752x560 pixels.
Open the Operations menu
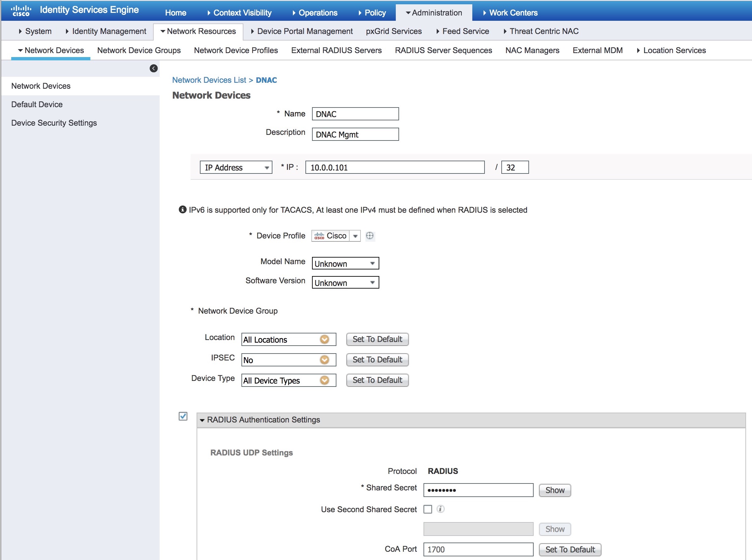[315, 13]
